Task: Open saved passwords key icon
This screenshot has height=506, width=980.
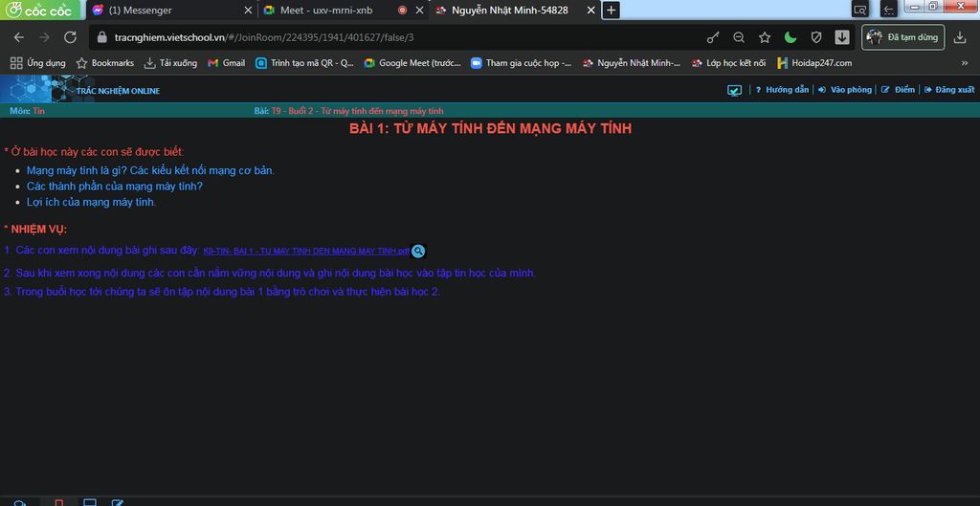Action: 712,37
